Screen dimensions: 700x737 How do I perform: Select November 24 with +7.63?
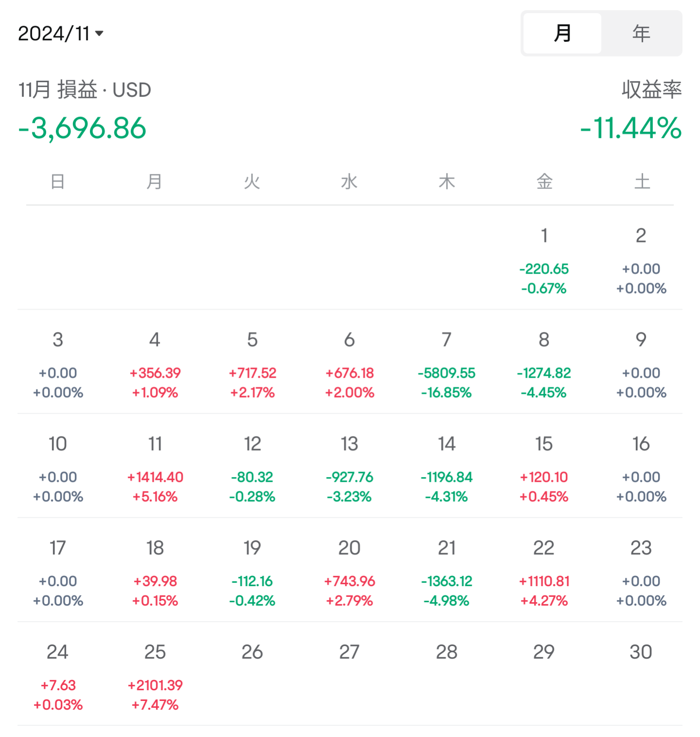click(58, 678)
